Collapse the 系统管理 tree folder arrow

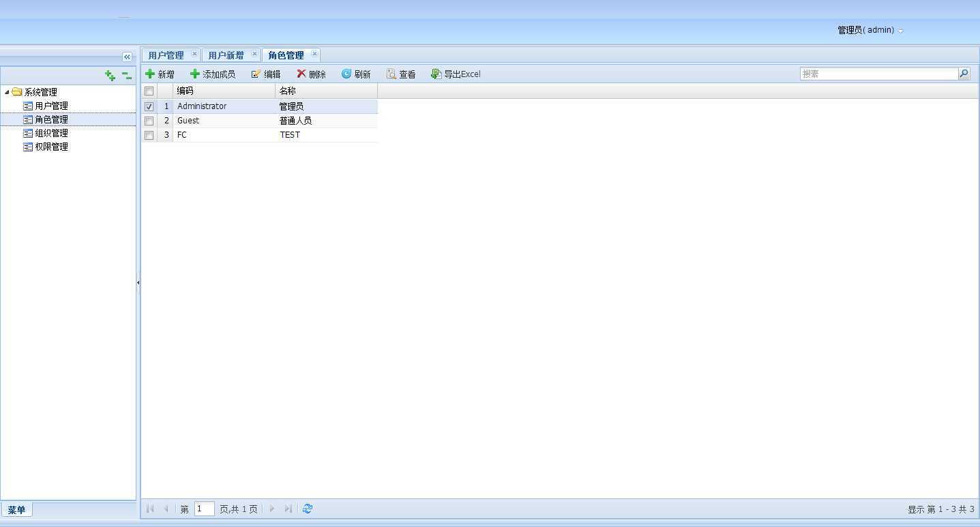click(7, 92)
